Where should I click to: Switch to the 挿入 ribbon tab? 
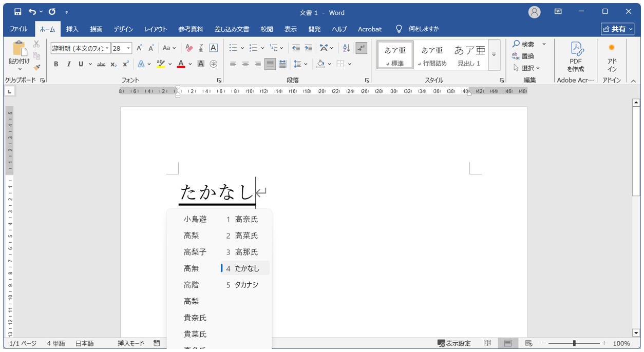click(x=72, y=29)
